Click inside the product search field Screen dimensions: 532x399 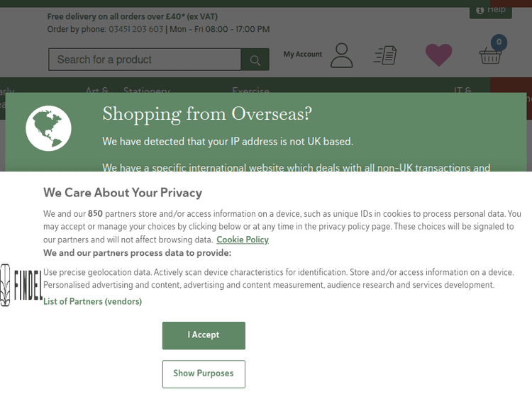[145, 60]
